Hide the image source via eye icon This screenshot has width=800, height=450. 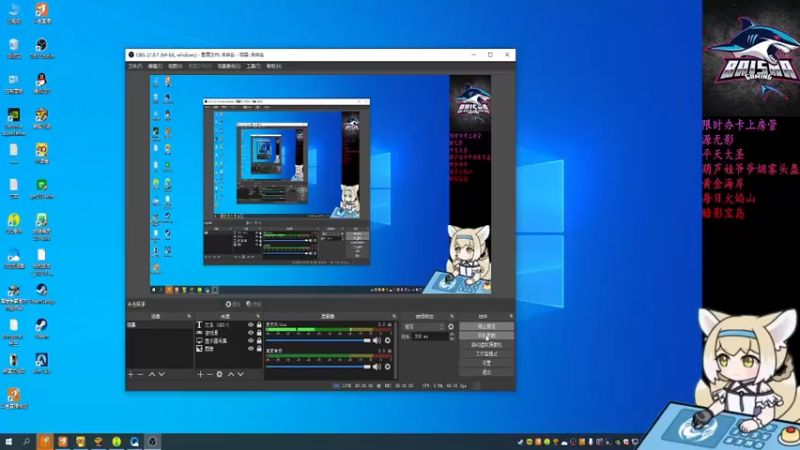(251, 349)
